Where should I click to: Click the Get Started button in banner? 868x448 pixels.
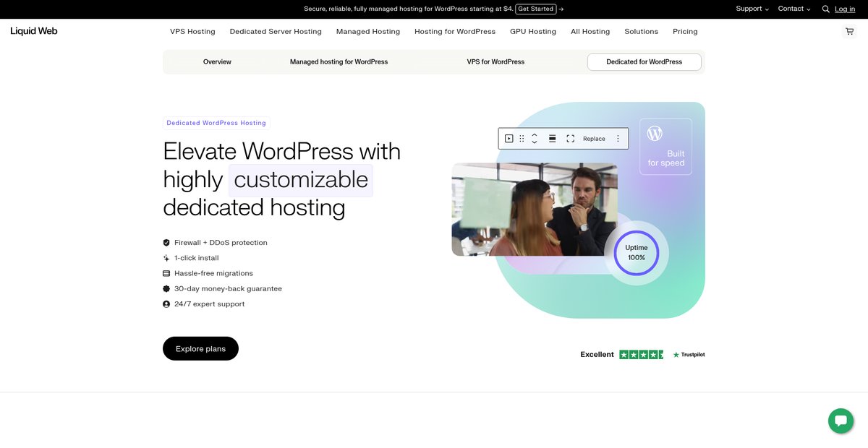pyautogui.click(x=536, y=9)
